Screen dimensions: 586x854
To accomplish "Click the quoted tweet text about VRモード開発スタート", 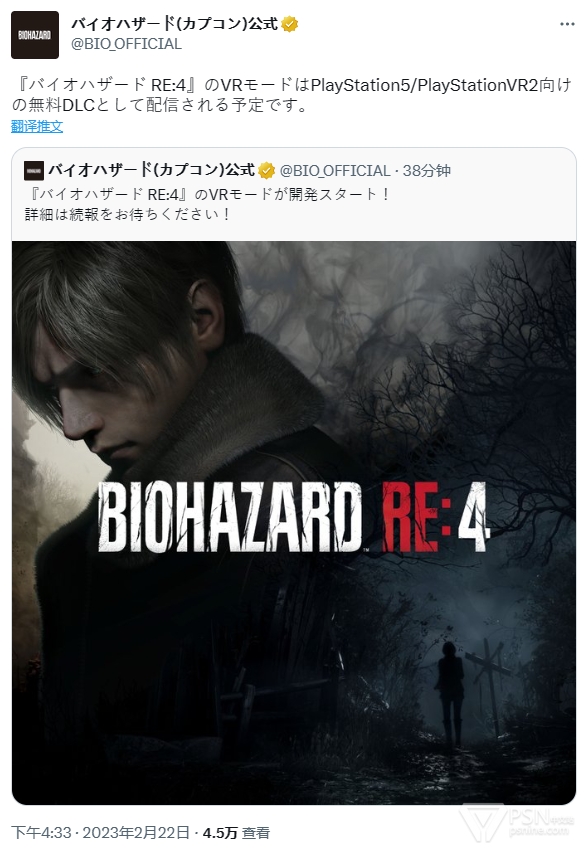I will pyautogui.click(x=209, y=204).
